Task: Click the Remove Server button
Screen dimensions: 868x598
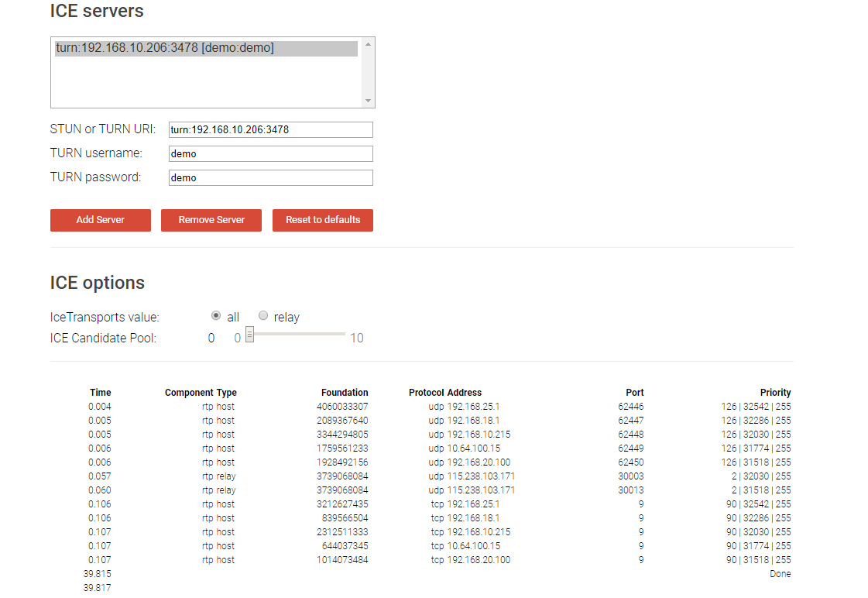Action: (211, 220)
